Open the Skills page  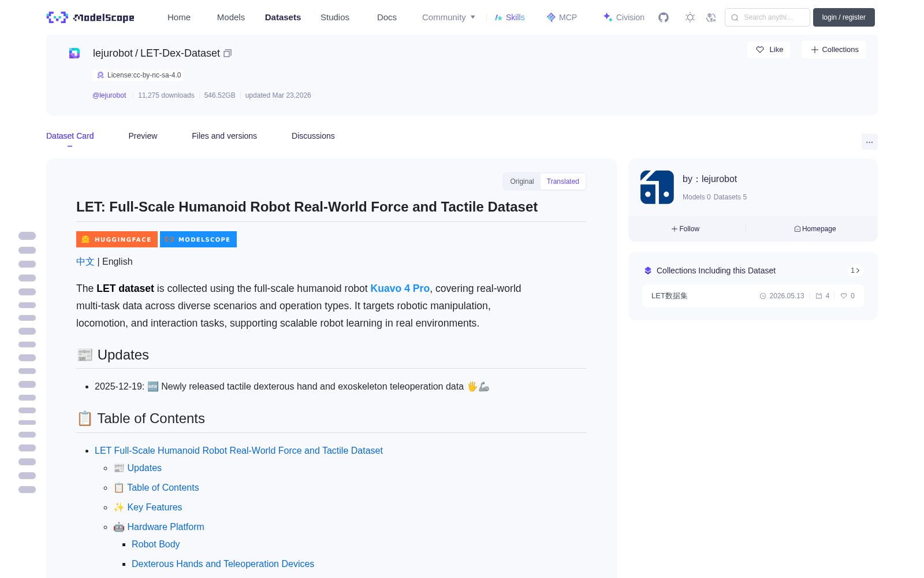click(x=509, y=17)
